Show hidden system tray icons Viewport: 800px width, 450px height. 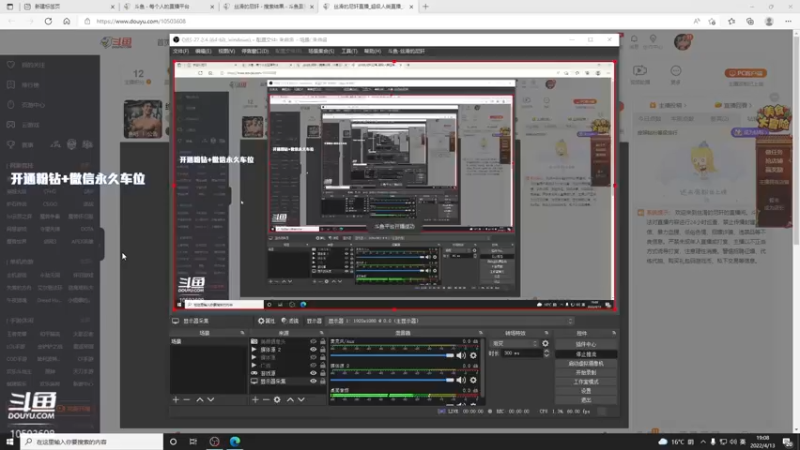pyautogui.click(x=703, y=441)
